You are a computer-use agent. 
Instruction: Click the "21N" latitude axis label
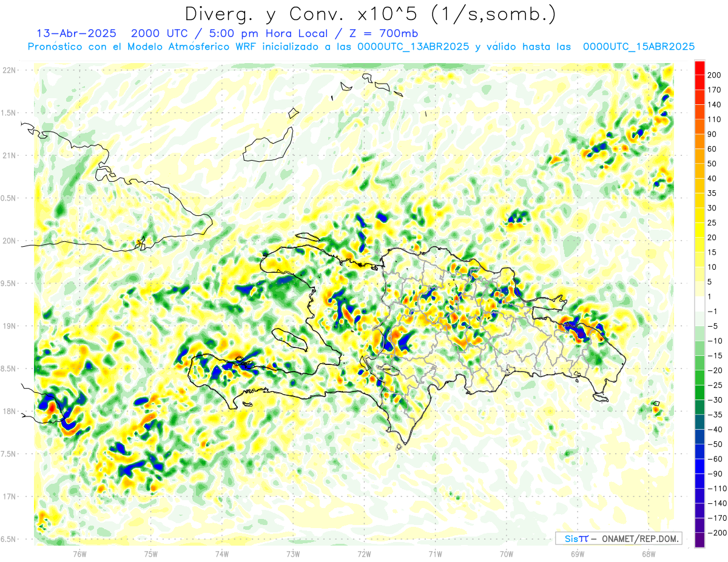click(x=8, y=155)
